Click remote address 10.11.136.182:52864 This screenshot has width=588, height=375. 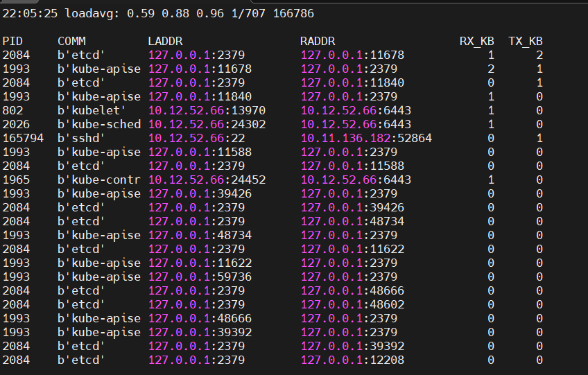coord(366,139)
